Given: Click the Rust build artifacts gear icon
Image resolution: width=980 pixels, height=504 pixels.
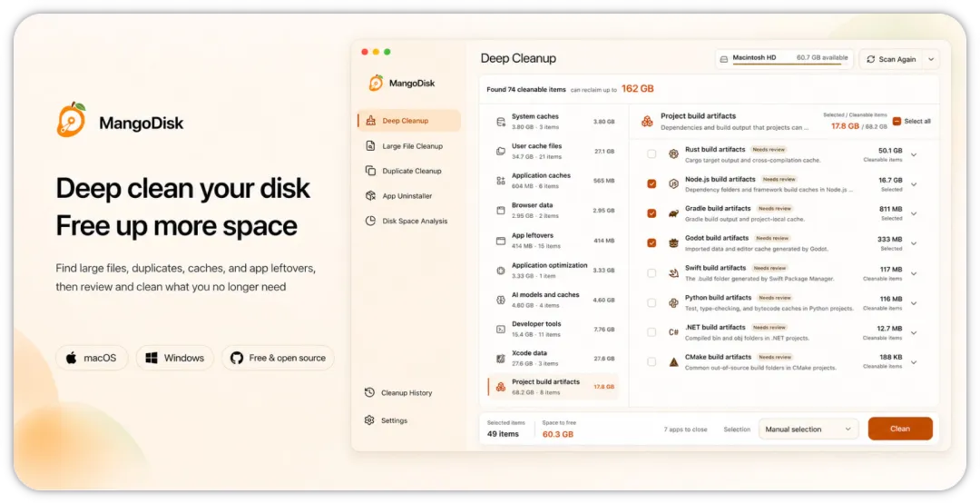Looking at the screenshot, I should coord(673,153).
